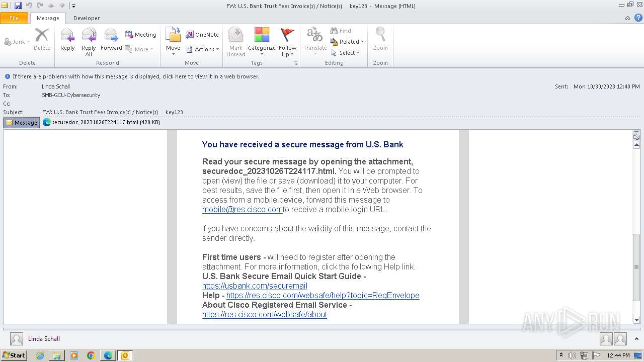
Task: Open the Actions dropdown
Action: 202,49
